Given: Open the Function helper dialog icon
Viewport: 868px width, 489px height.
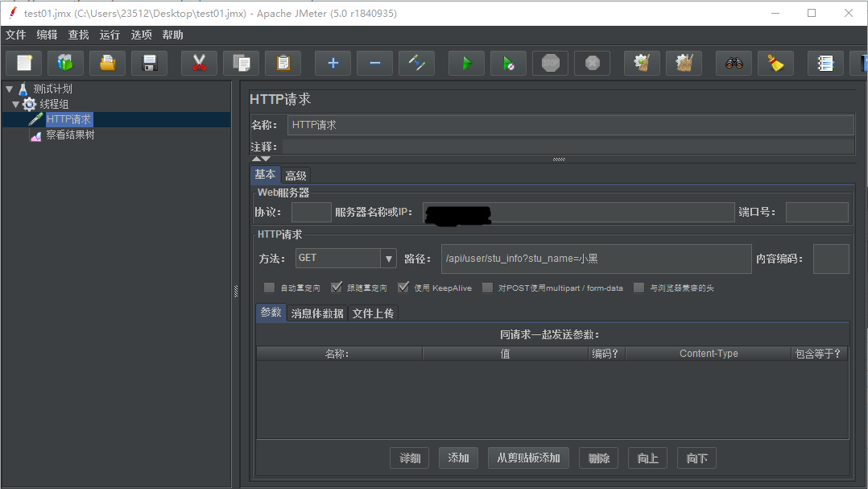Looking at the screenshot, I should pyautogui.click(x=826, y=63).
